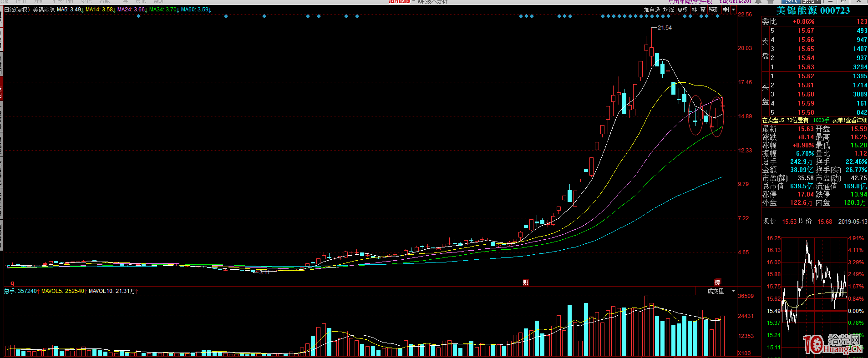Click the 财 financial event marker
This screenshot has height=358, width=868.
pos(526,282)
